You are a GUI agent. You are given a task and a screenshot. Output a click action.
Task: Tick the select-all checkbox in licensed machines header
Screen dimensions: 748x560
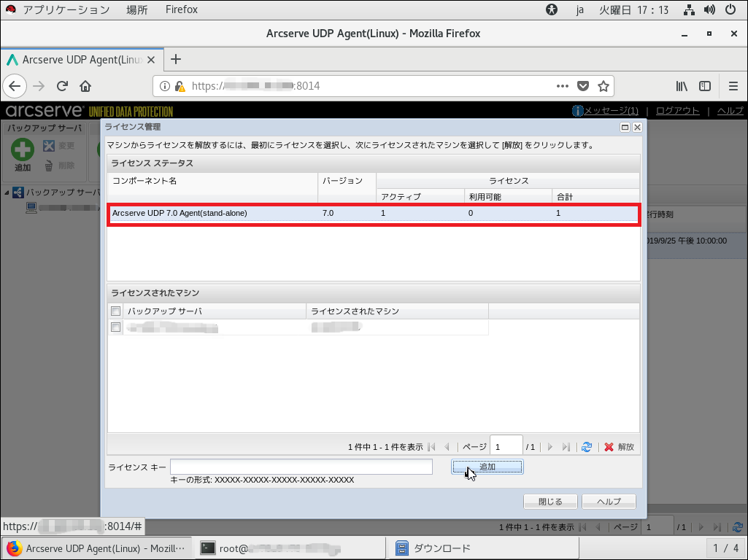(x=115, y=311)
